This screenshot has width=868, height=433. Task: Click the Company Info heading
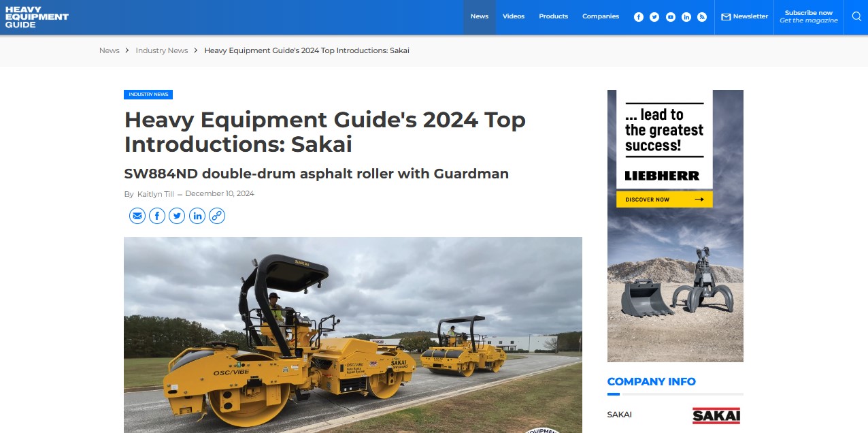click(x=652, y=382)
